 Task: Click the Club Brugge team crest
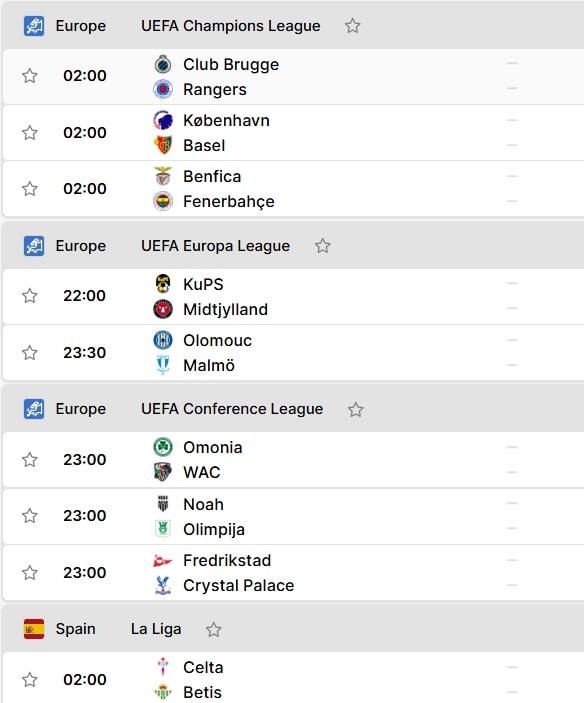(163, 65)
